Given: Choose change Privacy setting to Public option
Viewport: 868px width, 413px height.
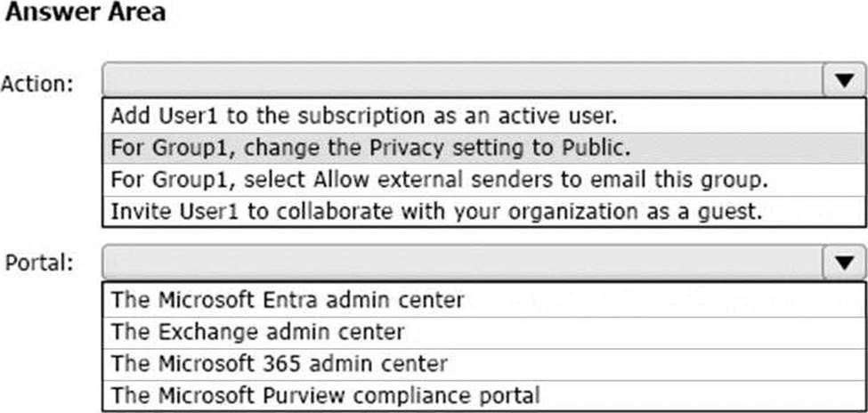Looking at the screenshot, I should 483,148.
